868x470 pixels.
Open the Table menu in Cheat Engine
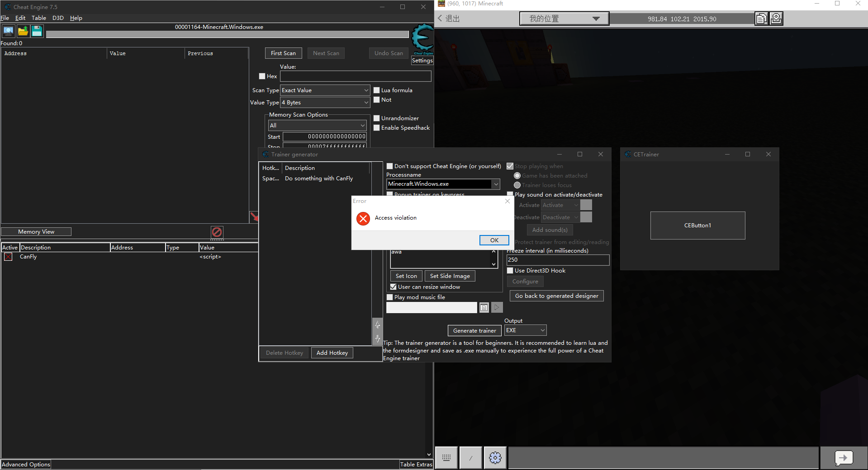coord(38,18)
